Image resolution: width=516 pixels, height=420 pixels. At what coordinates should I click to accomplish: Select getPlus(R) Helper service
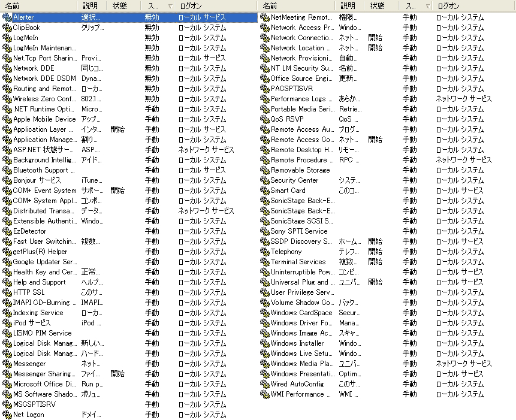[x=40, y=252]
